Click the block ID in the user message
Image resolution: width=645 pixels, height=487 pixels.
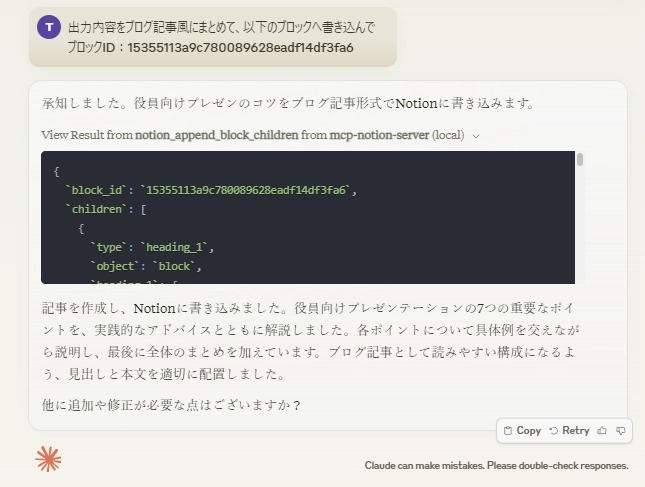click(240, 48)
